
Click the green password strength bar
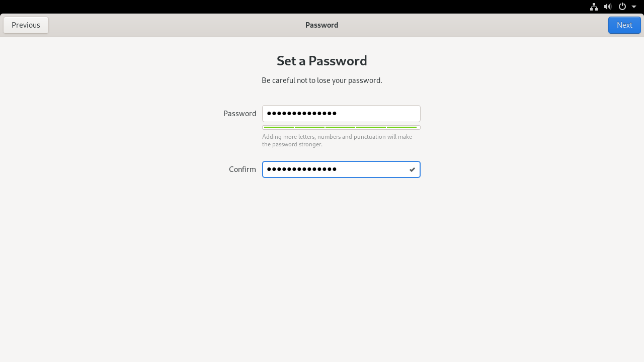341,128
